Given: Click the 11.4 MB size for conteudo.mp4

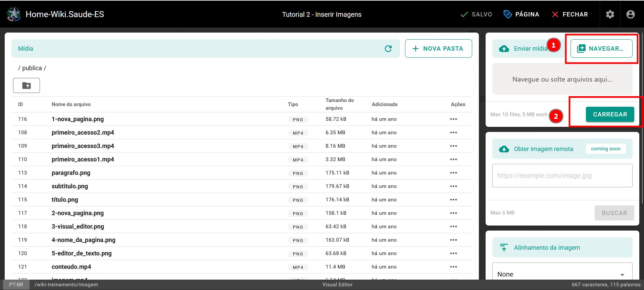Looking at the screenshot, I should pos(335,267).
